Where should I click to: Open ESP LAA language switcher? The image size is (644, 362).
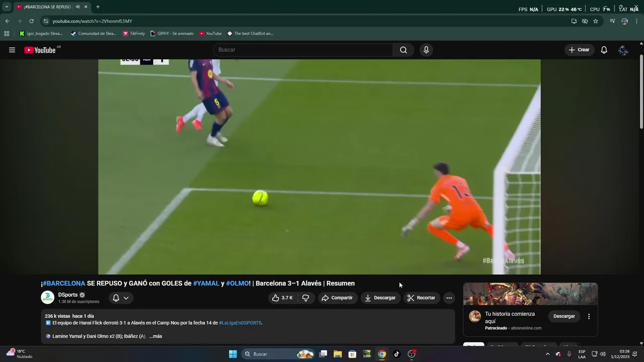point(582,354)
